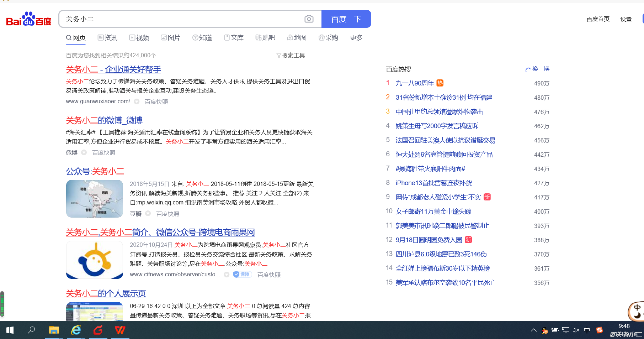Open 百度快照 for the 豆瓣 result
The height and width of the screenshot is (339, 644).
coord(168,214)
